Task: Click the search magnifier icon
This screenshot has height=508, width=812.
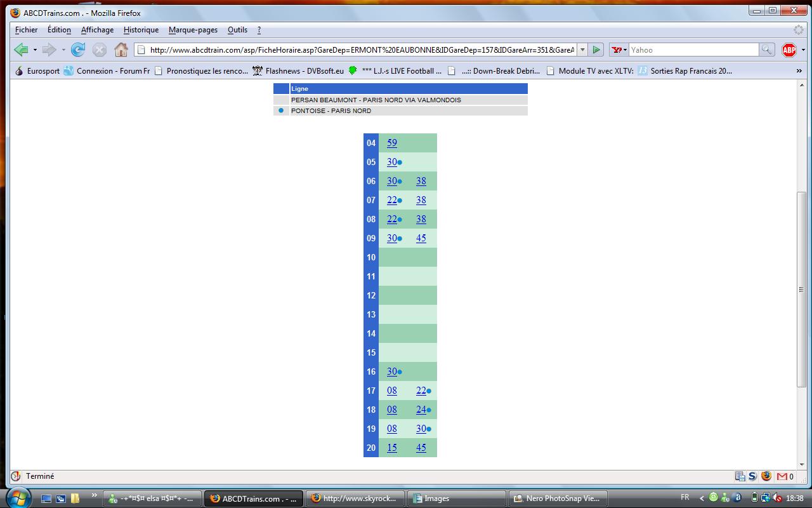Action: coord(766,50)
